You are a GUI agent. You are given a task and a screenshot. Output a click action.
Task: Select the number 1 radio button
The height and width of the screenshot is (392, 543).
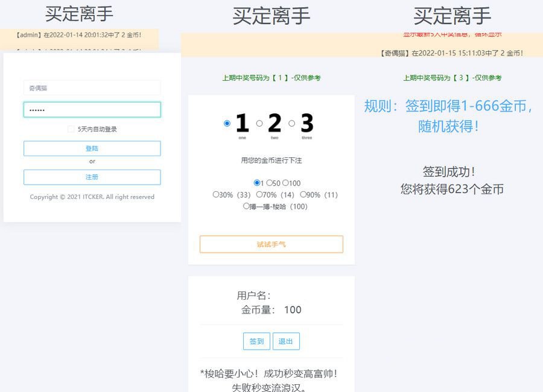point(226,123)
